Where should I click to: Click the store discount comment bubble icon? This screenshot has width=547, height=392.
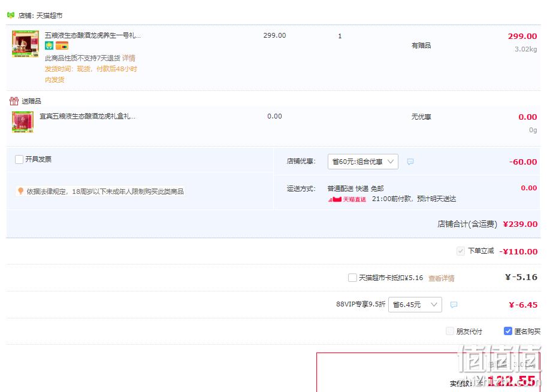410,162
